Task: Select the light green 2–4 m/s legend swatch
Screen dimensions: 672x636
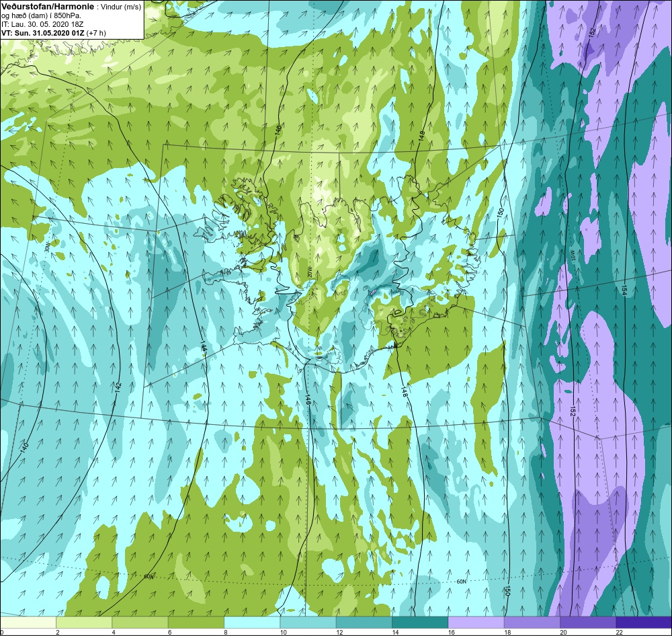Action: tap(84, 622)
